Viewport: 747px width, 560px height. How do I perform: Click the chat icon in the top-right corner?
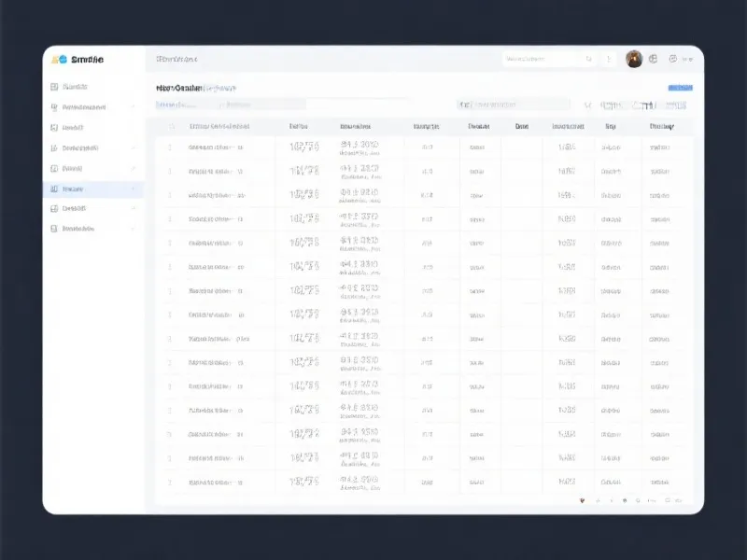(672, 59)
